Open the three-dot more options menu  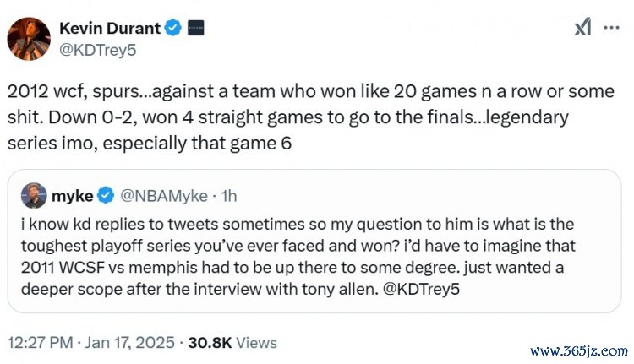click(611, 28)
